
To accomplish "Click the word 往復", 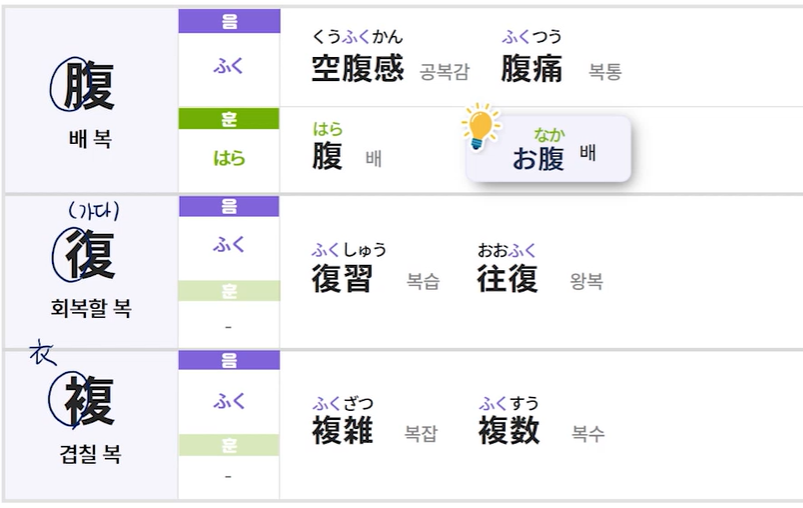I will (x=508, y=279).
